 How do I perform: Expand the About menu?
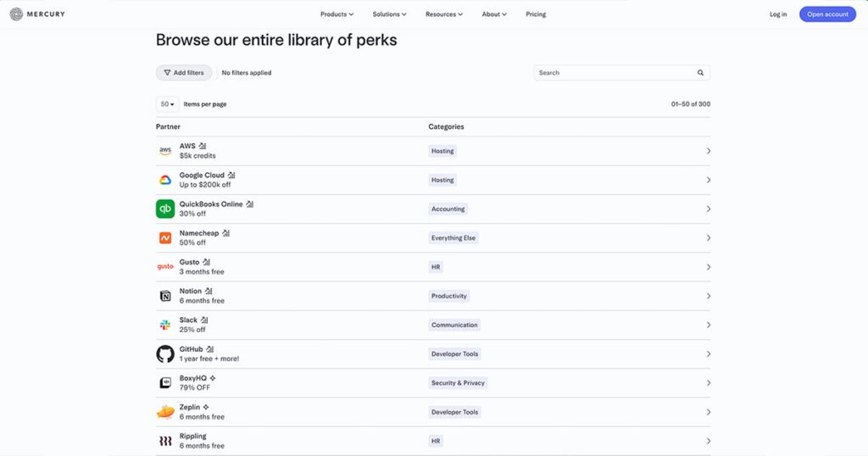click(494, 14)
